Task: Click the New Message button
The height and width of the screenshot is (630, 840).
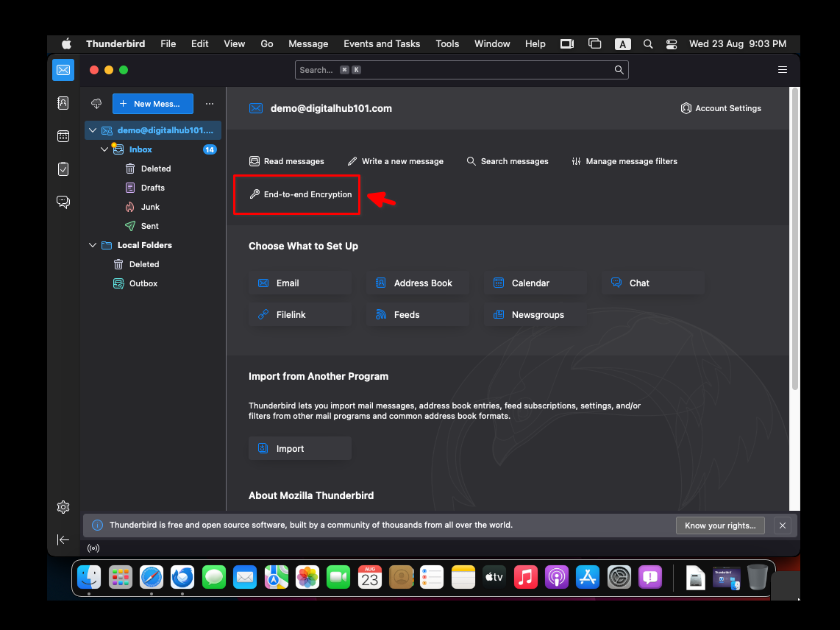Action: (153, 104)
